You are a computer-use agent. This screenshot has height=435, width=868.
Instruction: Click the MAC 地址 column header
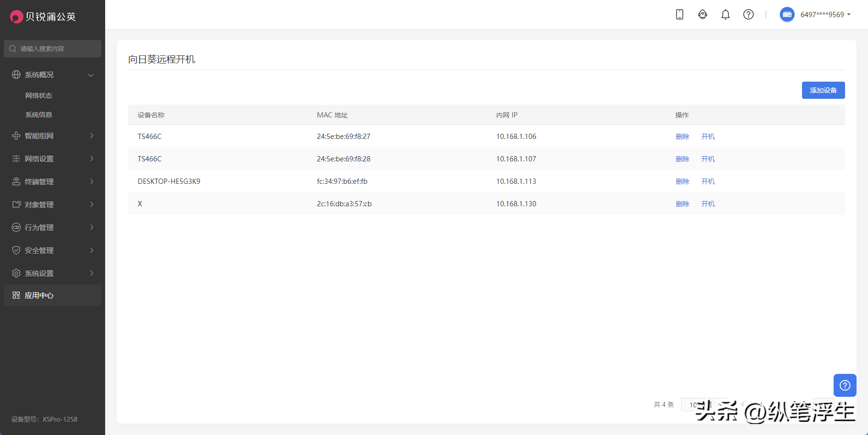tap(332, 115)
